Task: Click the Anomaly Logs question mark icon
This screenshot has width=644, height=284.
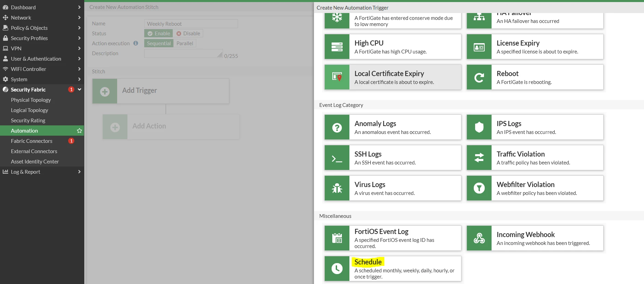Action: point(337,127)
